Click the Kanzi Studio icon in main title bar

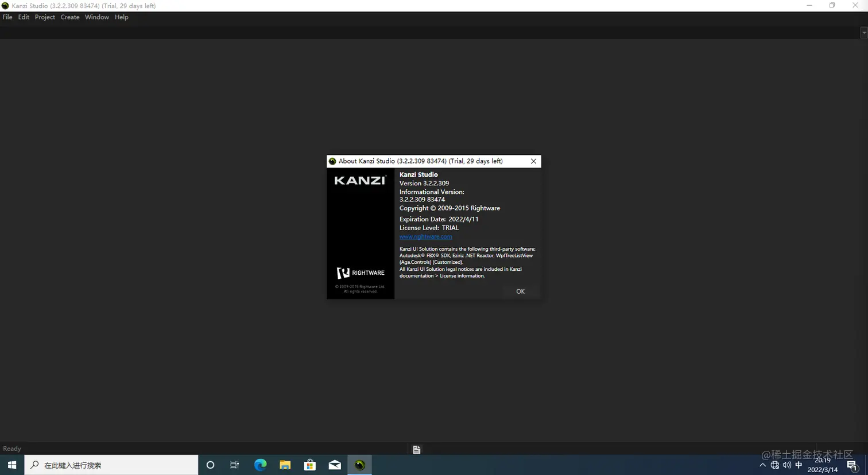[x=5, y=6]
